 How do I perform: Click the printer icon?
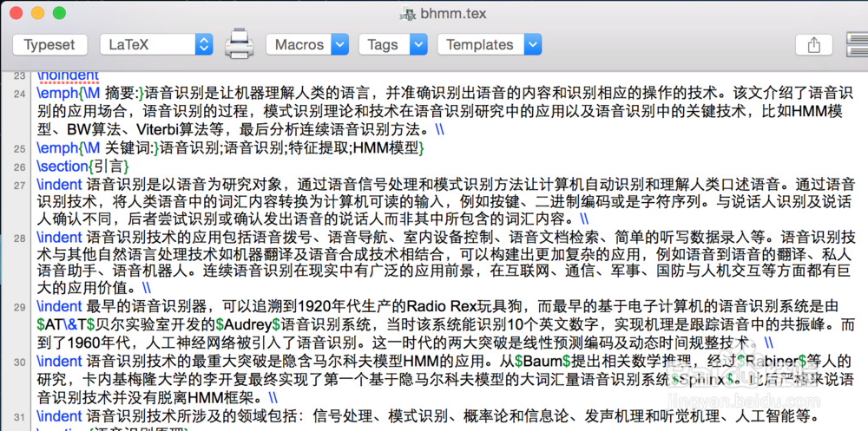point(240,43)
